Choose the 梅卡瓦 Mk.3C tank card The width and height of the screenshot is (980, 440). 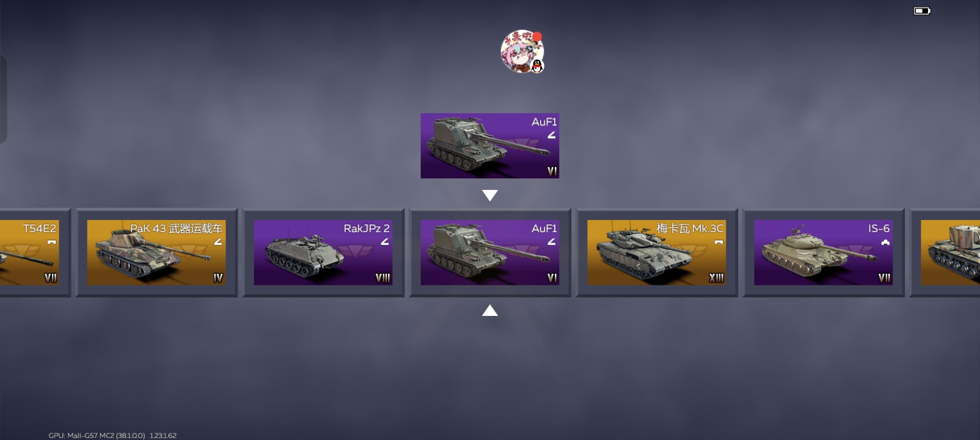[x=657, y=252]
